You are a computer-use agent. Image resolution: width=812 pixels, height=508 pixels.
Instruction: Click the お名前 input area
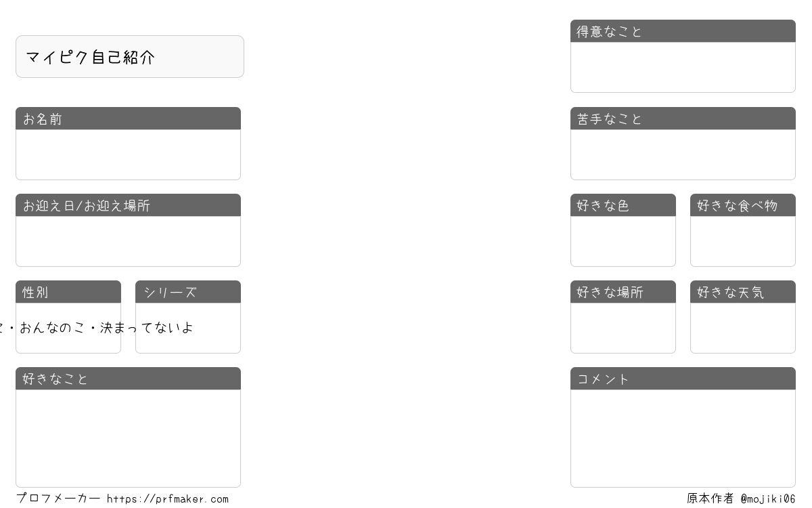point(128,154)
